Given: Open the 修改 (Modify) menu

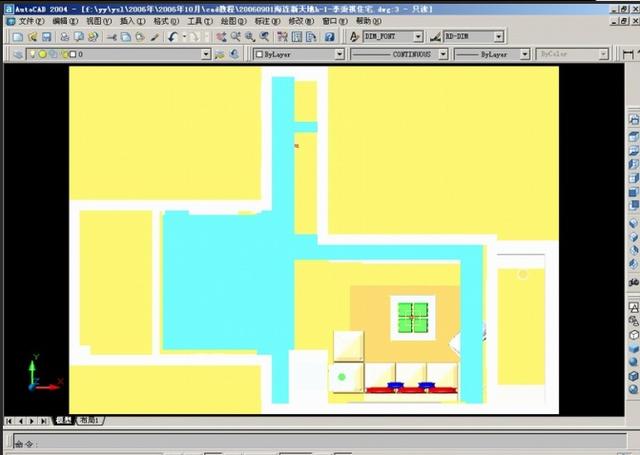Looking at the screenshot, I should pyautogui.click(x=301, y=21).
